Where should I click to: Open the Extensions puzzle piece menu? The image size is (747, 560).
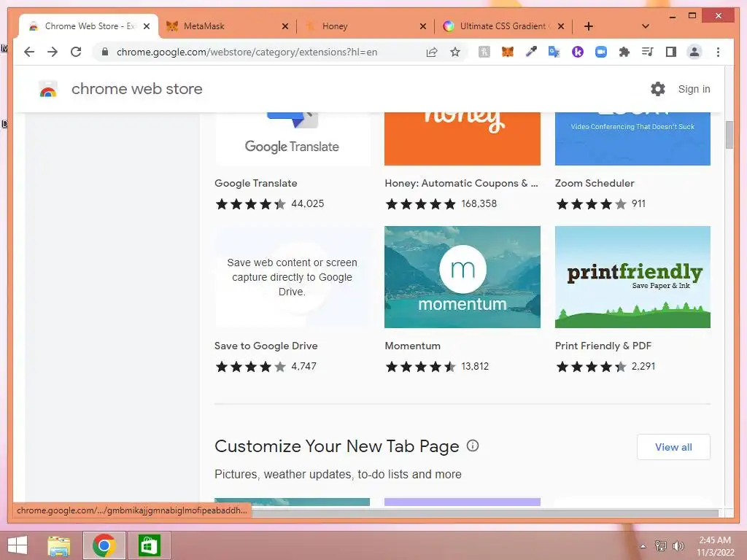click(x=624, y=52)
